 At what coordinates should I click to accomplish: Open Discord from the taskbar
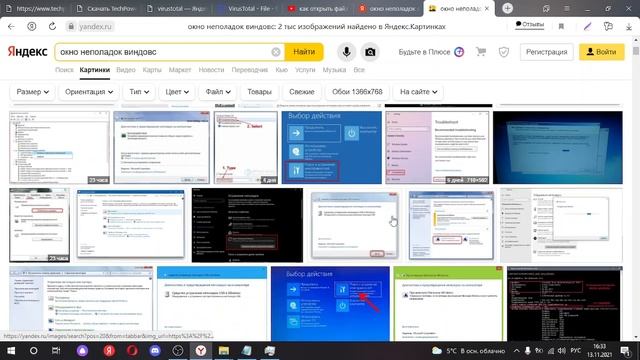(x=155, y=351)
